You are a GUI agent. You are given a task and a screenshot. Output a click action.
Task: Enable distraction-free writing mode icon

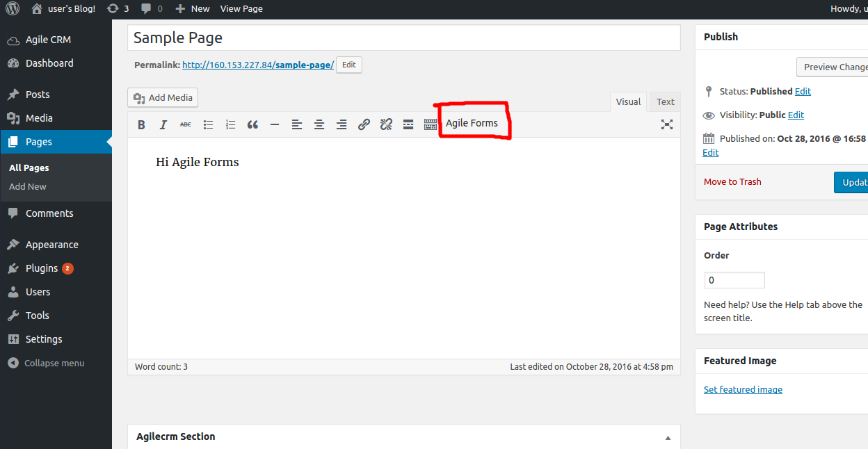pos(667,124)
